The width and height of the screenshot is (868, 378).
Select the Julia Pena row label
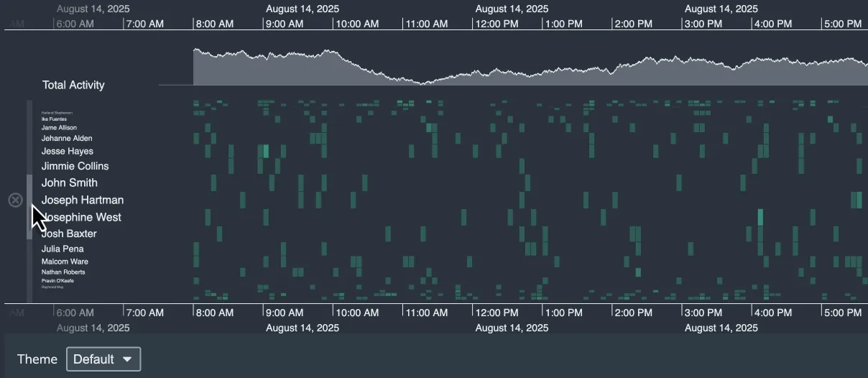coord(63,249)
